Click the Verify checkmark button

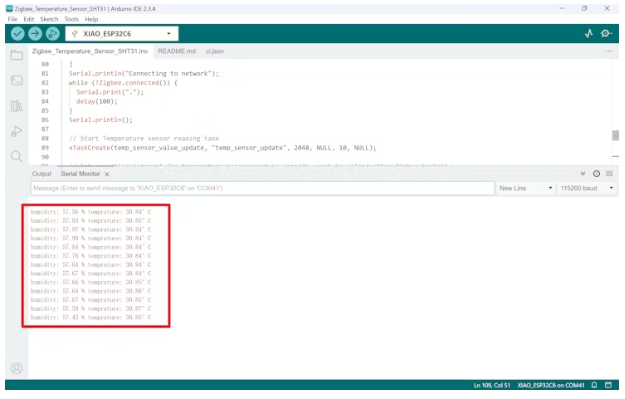pos(18,34)
